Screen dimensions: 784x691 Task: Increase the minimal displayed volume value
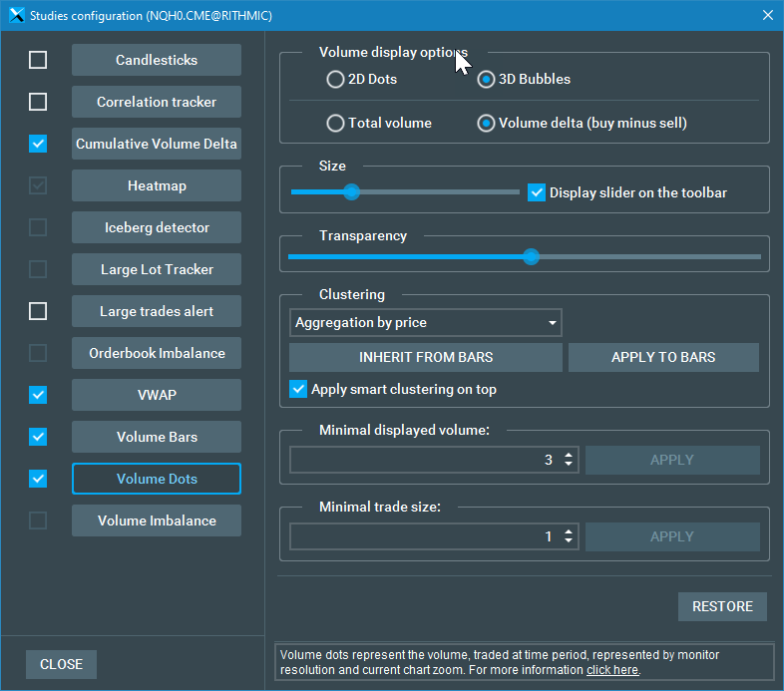pyautogui.click(x=569, y=455)
